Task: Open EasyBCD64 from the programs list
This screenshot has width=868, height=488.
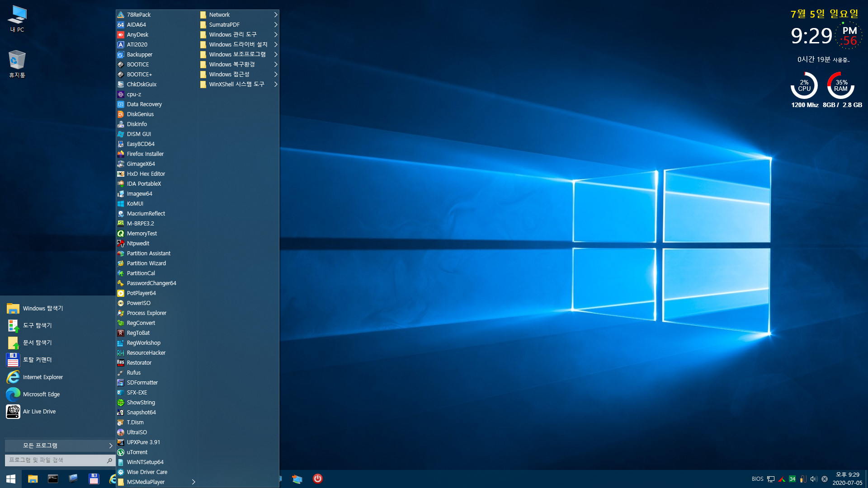Action: [156, 144]
